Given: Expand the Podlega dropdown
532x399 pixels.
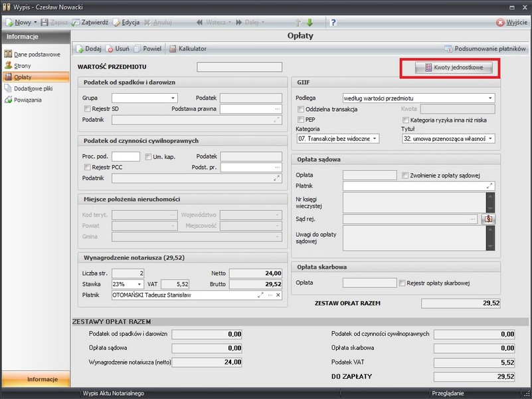Looking at the screenshot, I should pos(490,98).
